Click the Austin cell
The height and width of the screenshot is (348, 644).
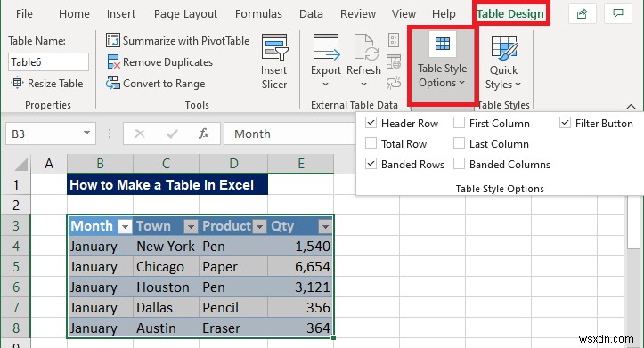pos(166,328)
